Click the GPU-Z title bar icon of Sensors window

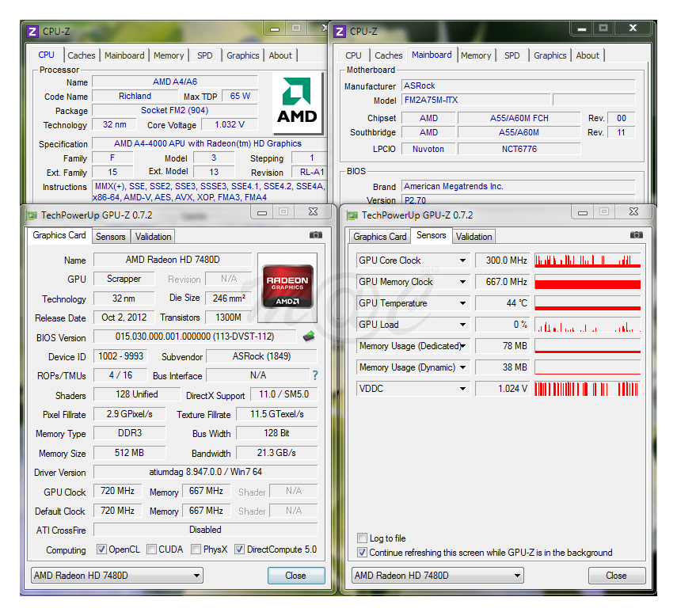pos(352,215)
